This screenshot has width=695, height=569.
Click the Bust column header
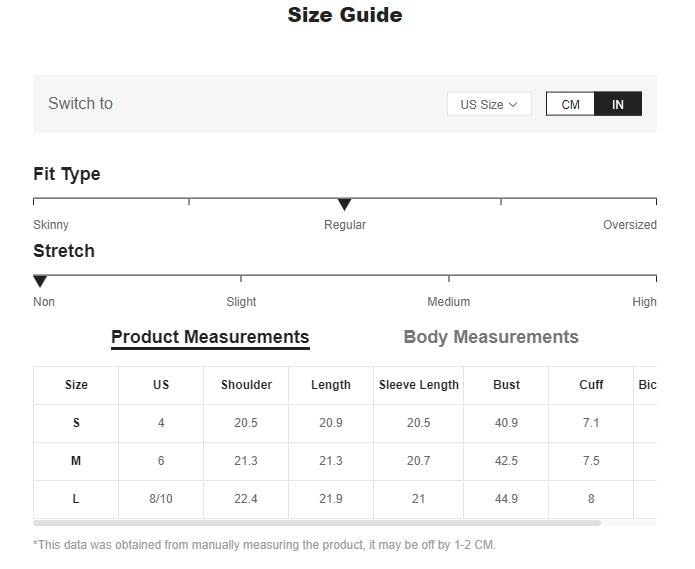coord(506,385)
